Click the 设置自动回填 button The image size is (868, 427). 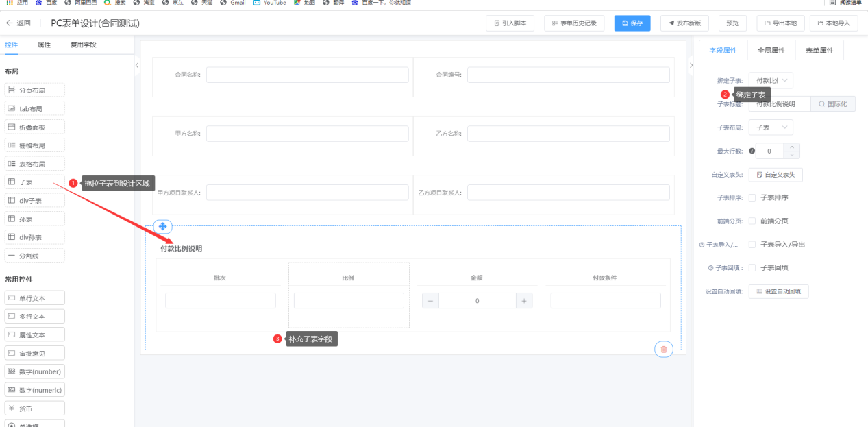pos(778,291)
